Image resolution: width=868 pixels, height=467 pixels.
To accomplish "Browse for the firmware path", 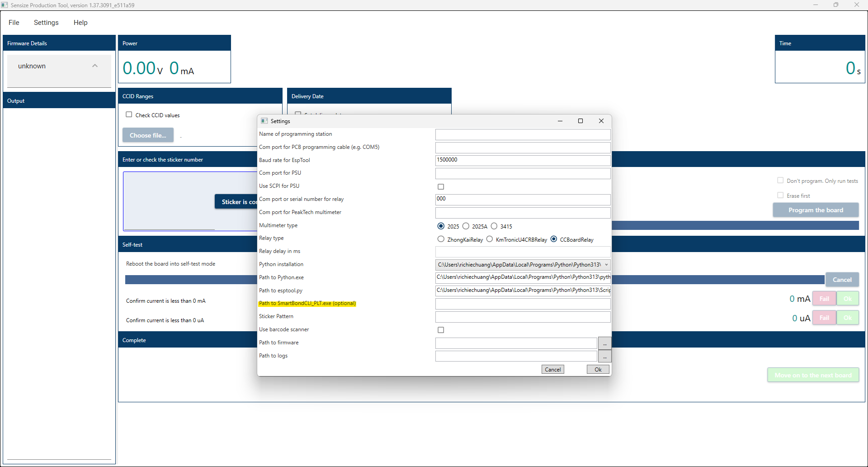I will (604, 343).
